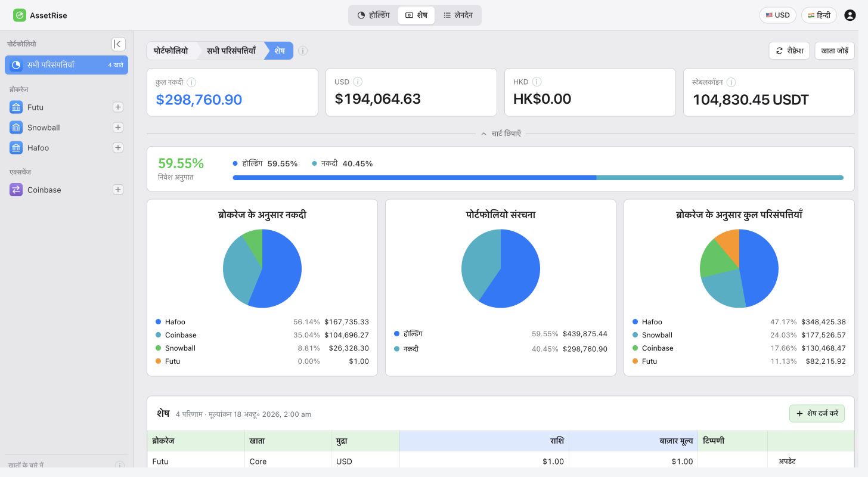The width and height of the screenshot is (868, 477).
Task: Show info for कुल नकदी card
Action: (x=192, y=82)
